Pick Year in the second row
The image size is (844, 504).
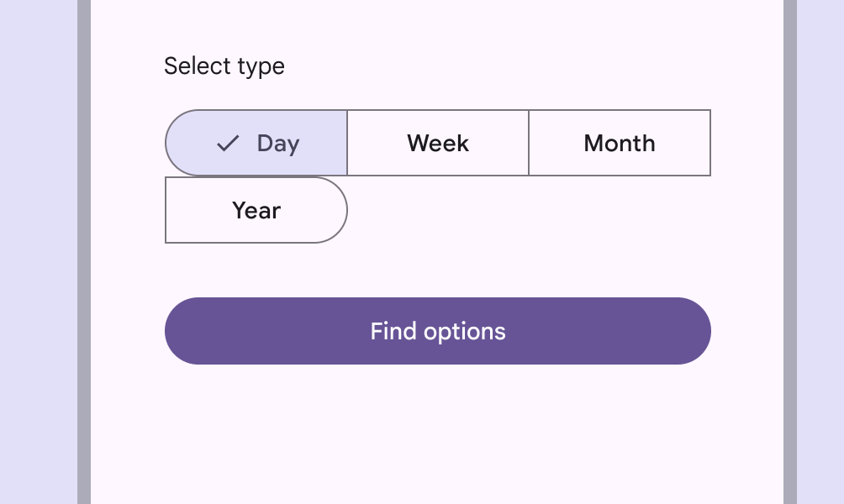(x=256, y=210)
